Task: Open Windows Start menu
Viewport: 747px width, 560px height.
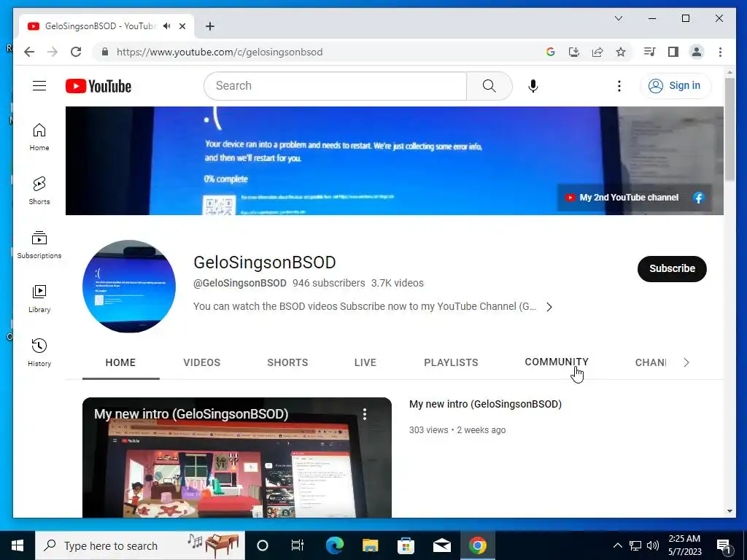Action: click(x=18, y=545)
